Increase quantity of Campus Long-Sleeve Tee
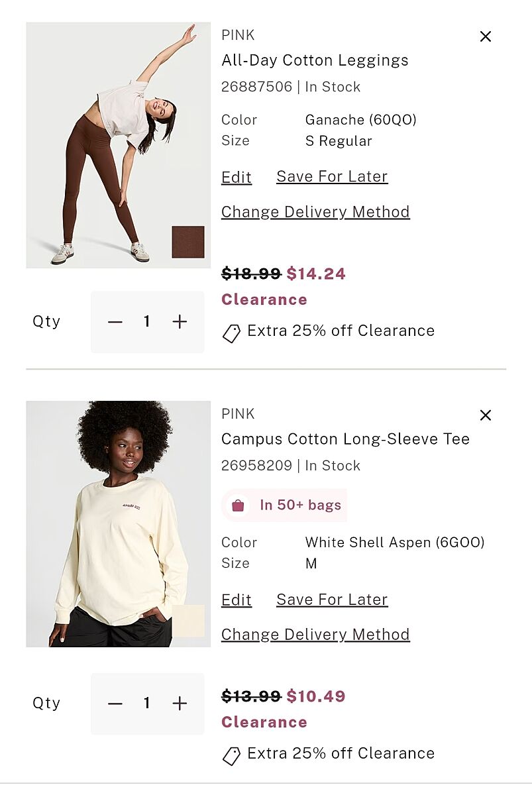Viewport: 532px width, 795px height. click(180, 704)
